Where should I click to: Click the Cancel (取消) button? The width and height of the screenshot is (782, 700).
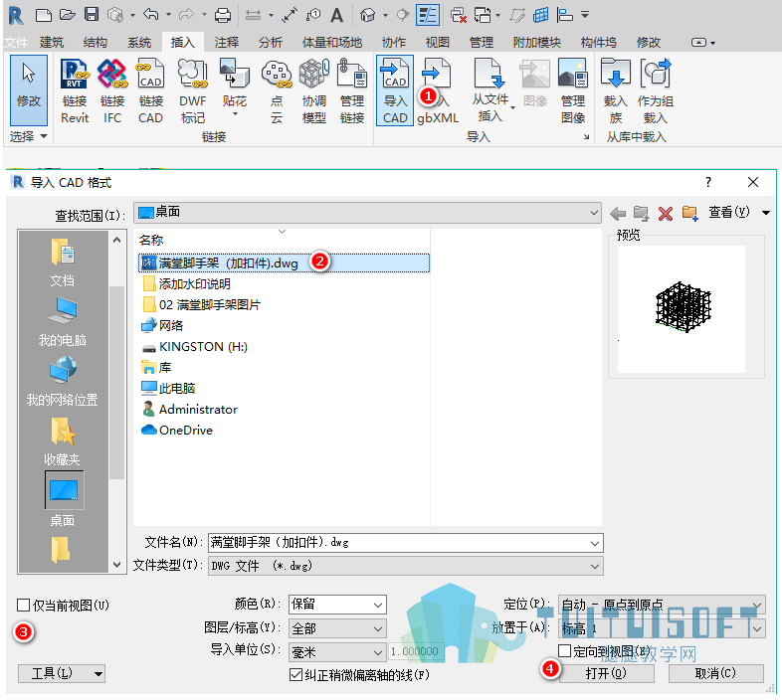(715, 673)
